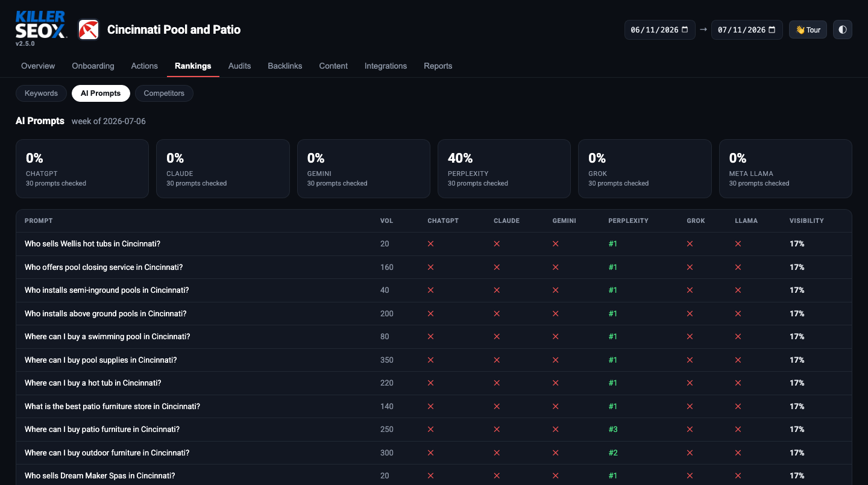This screenshot has height=485, width=868.
Task: Click prompt "Who sells Dream Maker Spas in Cincinnati?"
Action: coord(100,476)
